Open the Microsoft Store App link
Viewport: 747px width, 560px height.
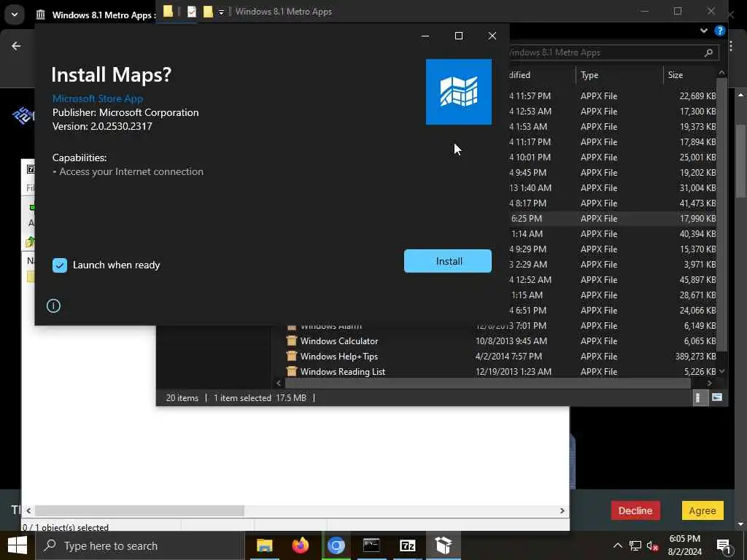(98, 98)
